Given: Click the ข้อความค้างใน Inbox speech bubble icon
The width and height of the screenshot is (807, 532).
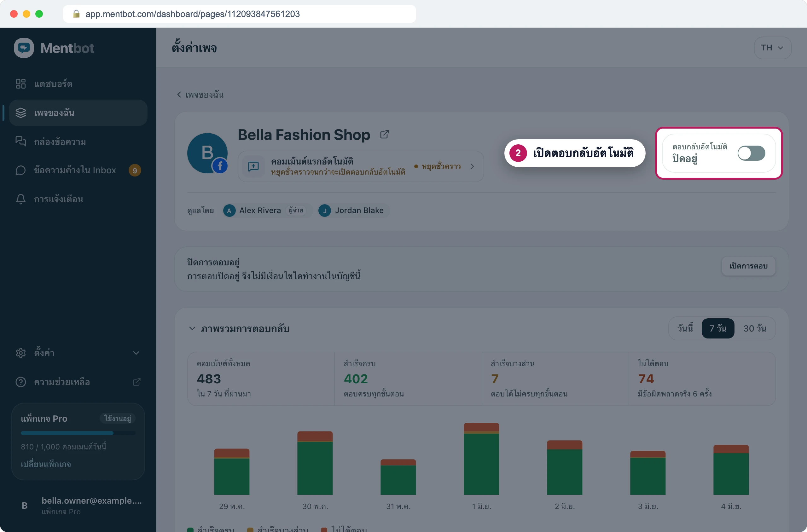Looking at the screenshot, I should [21, 170].
